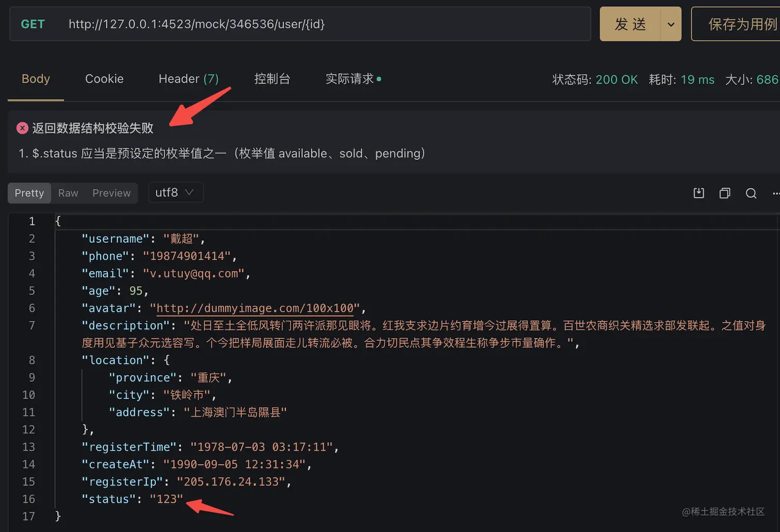The width and height of the screenshot is (780, 532).
Task: Open the search in response icon
Action: coord(751,193)
